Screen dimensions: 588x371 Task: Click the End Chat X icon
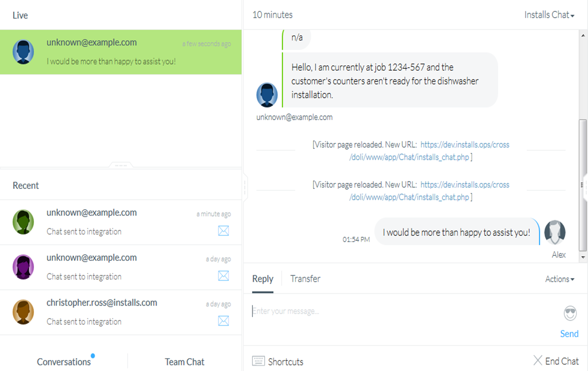[538, 360]
